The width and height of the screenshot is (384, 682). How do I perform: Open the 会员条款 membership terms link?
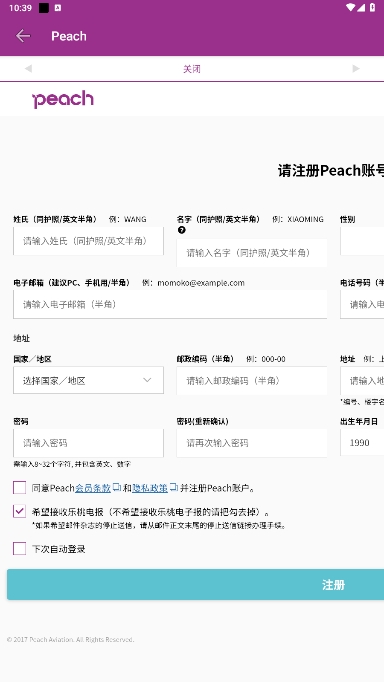pyautogui.click(x=93, y=488)
